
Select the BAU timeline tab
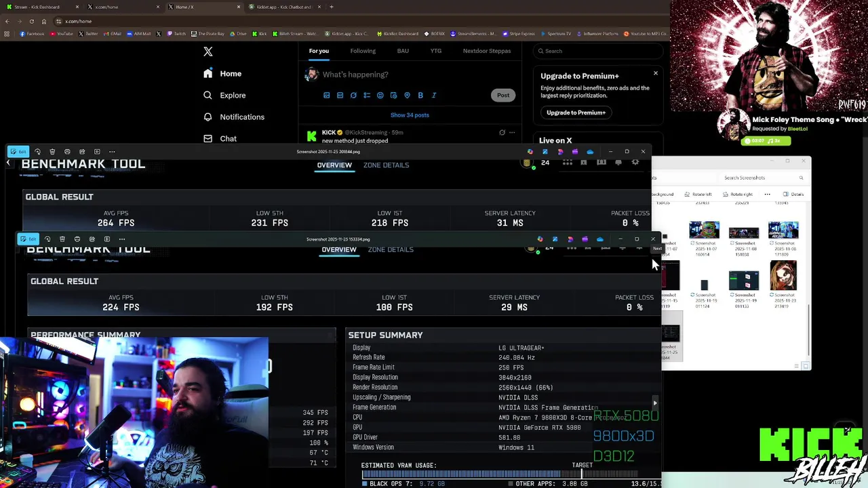tap(403, 51)
